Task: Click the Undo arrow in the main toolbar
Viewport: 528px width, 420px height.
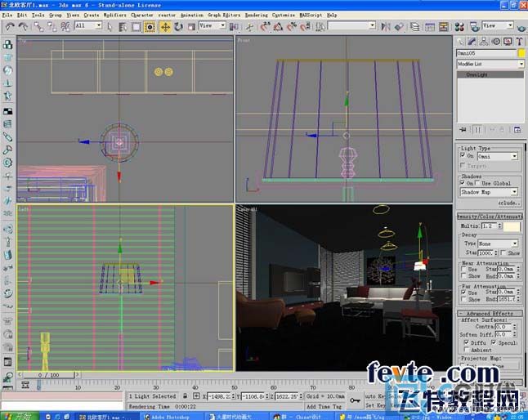Action: [x=10, y=27]
